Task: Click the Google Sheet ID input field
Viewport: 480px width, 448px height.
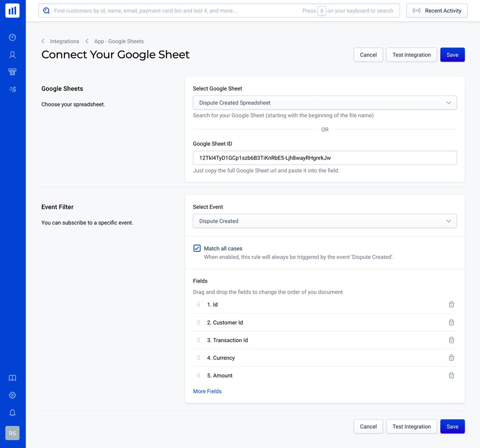Action: pos(324,158)
